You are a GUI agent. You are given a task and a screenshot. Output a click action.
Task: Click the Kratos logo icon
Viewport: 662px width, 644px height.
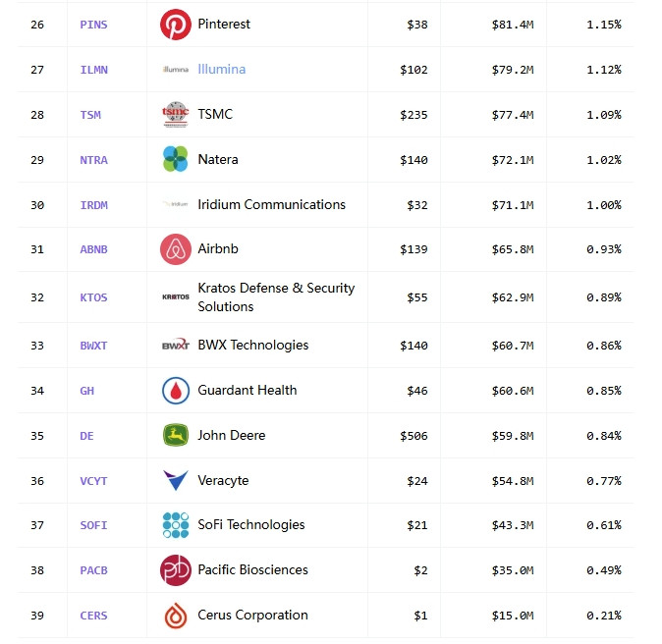(176, 297)
